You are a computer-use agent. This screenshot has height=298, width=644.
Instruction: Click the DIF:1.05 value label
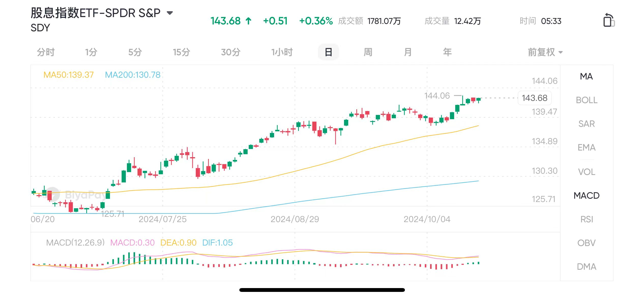click(x=217, y=243)
